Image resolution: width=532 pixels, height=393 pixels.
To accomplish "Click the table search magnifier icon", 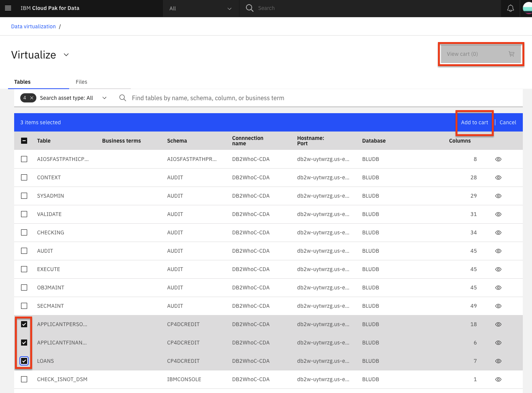I will (123, 98).
